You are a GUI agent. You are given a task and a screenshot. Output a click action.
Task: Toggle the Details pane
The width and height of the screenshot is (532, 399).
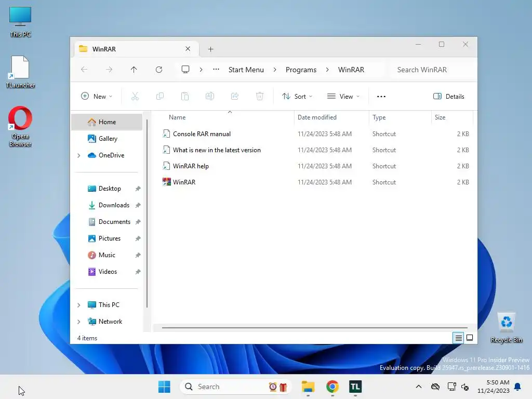tap(448, 96)
